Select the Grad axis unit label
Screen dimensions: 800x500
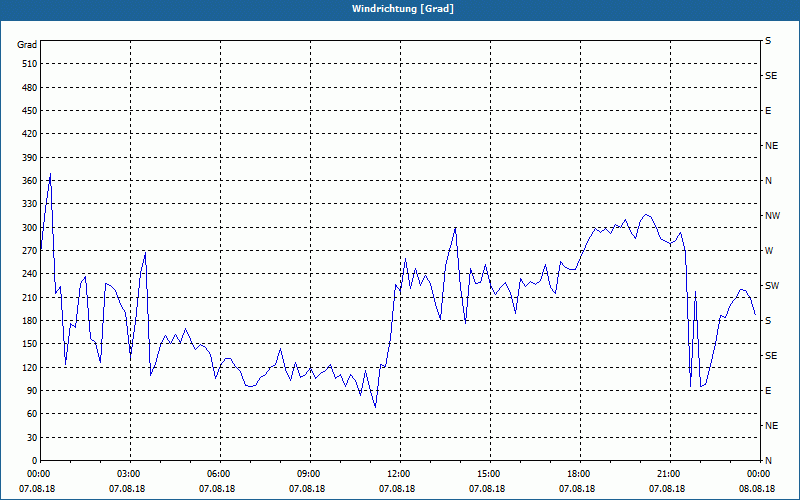pos(27,45)
